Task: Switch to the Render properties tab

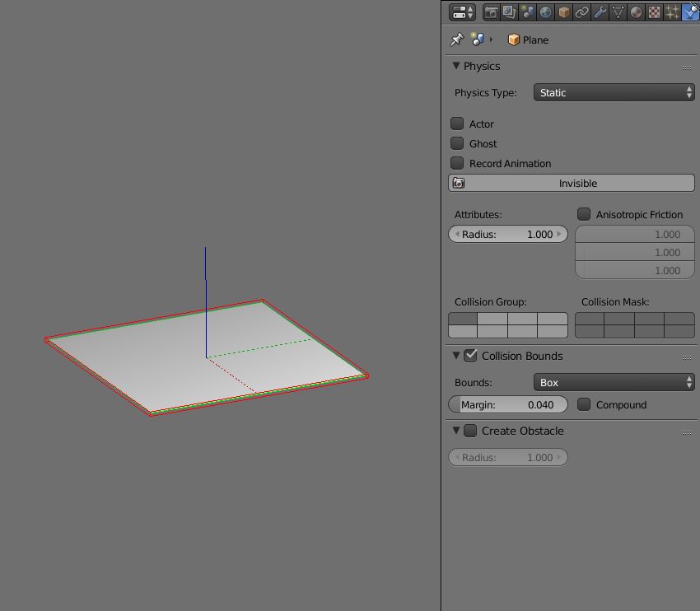Action: tap(491, 12)
